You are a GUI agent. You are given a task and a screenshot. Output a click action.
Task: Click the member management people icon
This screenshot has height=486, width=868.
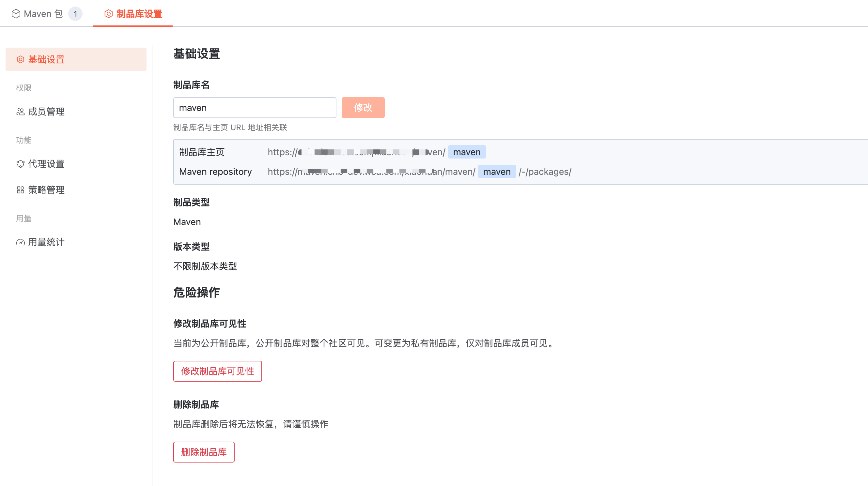pyautogui.click(x=21, y=112)
